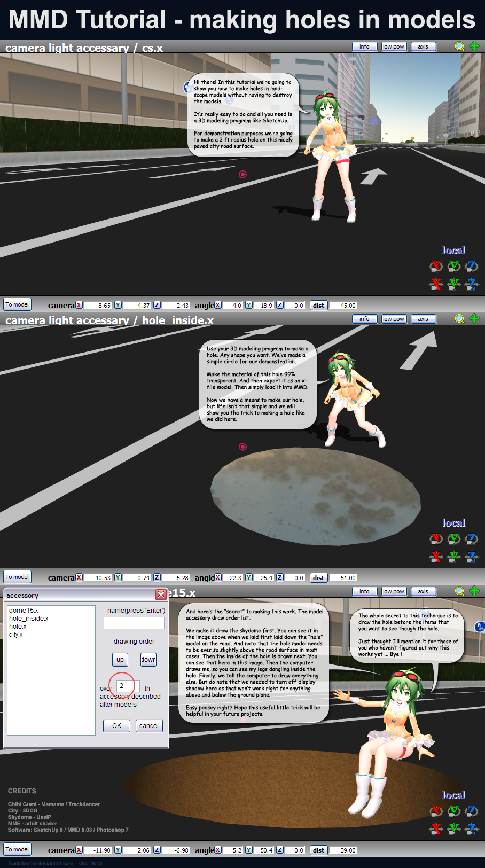Click the red X rotate icon above dist 39.00

point(436,811)
